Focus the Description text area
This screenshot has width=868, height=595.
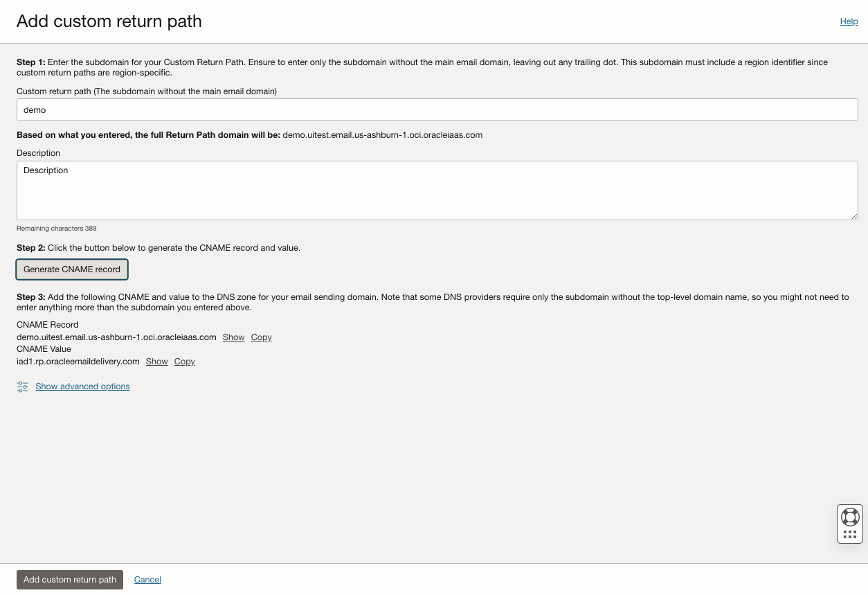coord(437,190)
